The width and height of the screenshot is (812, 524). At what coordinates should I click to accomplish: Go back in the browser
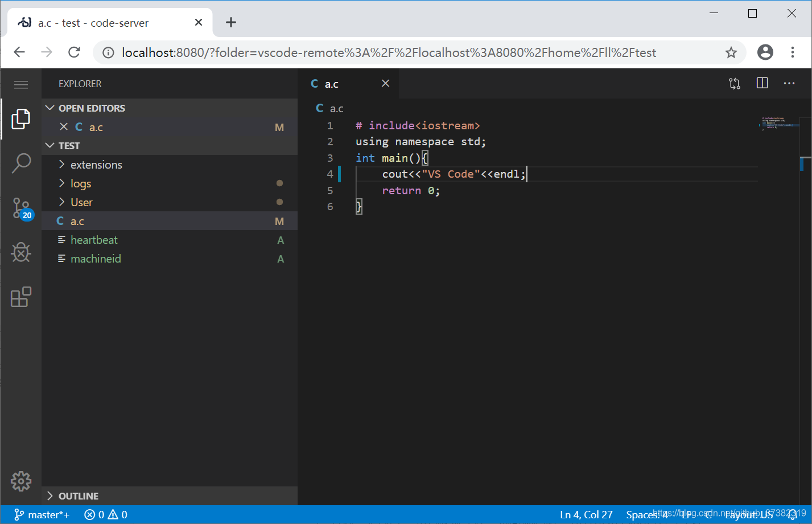point(19,52)
